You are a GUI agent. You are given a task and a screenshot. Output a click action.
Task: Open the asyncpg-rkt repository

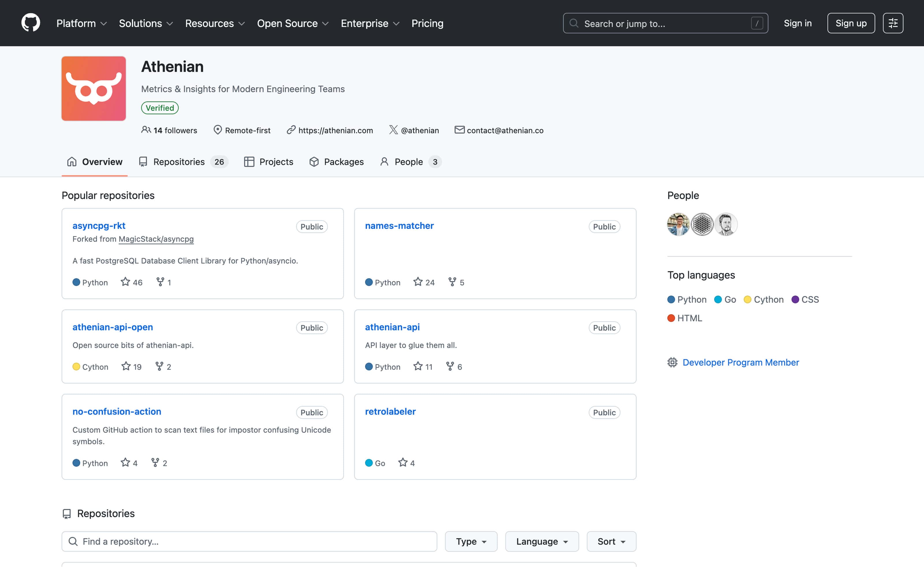(x=99, y=225)
